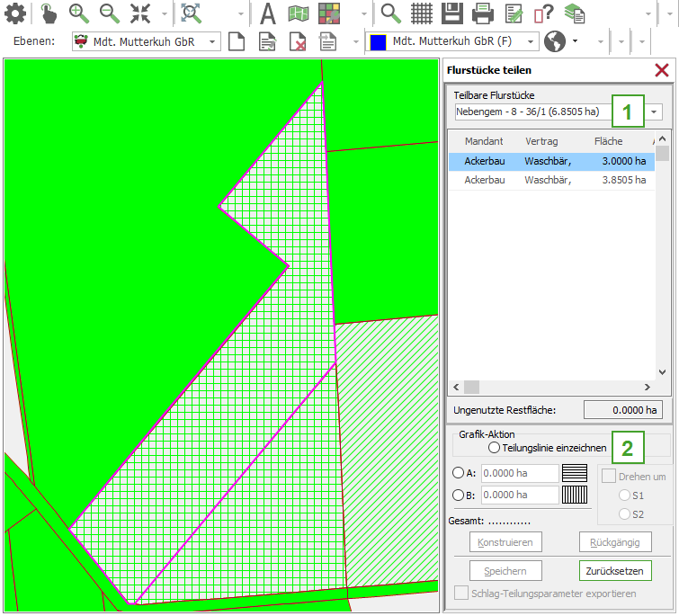
Task: Toggle the grid display icon
Action: coord(422,13)
